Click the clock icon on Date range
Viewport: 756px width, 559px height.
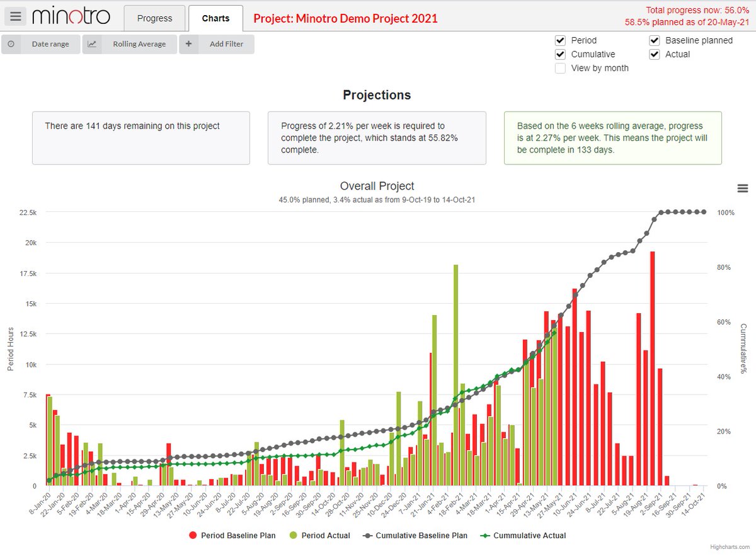(x=11, y=44)
